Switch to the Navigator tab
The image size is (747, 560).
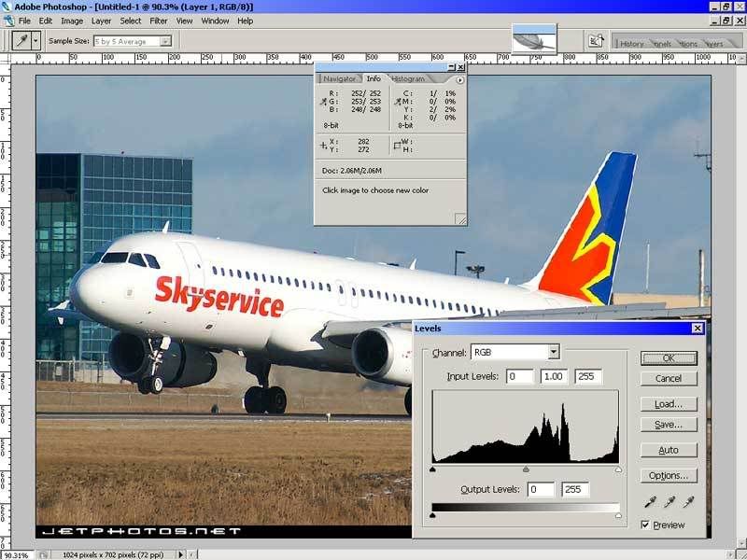click(339, 79)
